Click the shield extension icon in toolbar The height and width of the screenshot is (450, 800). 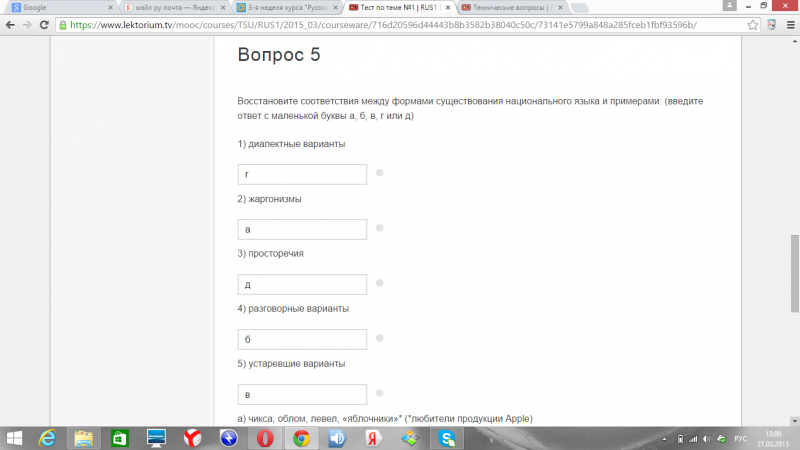coord(771,25)
